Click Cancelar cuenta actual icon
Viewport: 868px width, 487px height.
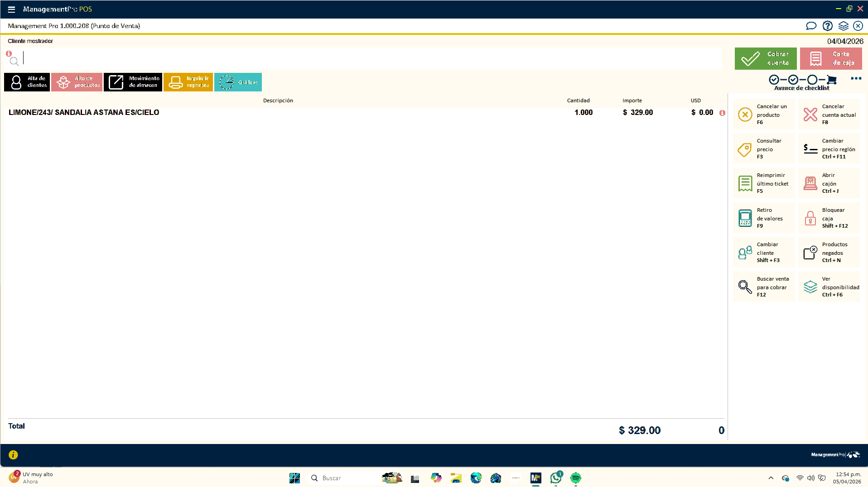(810, 115)
